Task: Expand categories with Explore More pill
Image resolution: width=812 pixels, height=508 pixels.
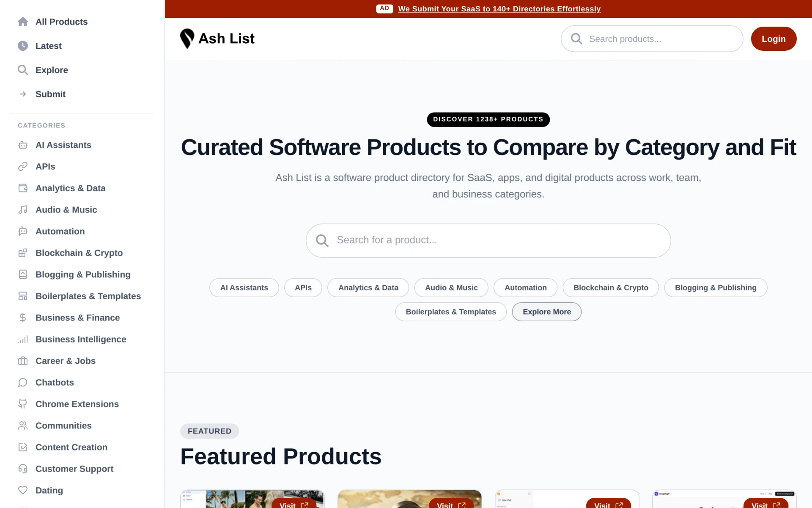Action: tap(546, 312)
